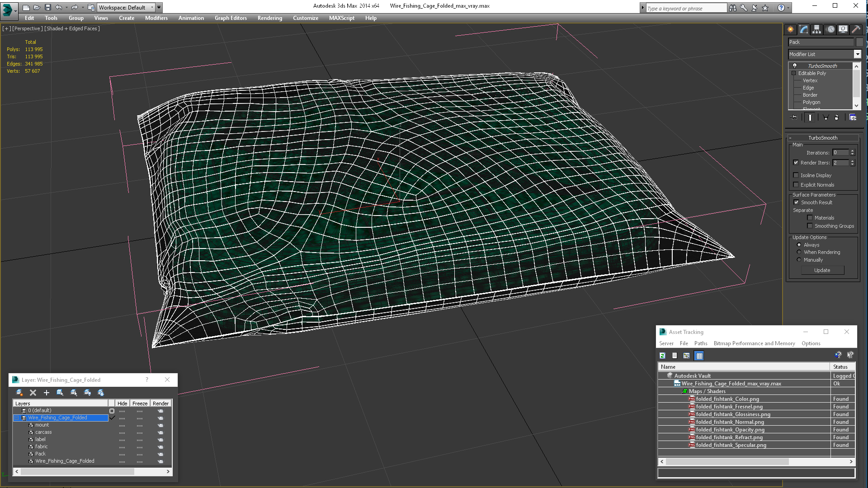Open Configure Modifier Sets icon
Image resolution: width=868 pixels, height=488 pixels.
tap(853, 117)
